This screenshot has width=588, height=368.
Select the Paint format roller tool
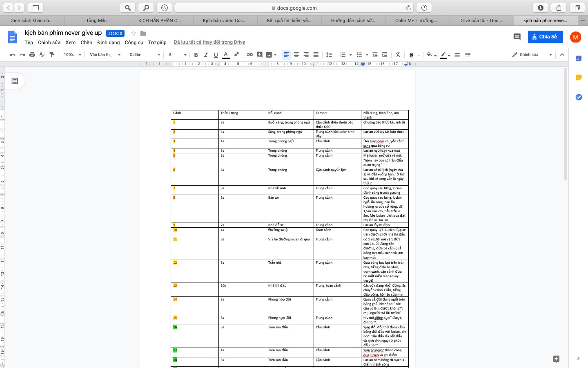click(52, 55)
